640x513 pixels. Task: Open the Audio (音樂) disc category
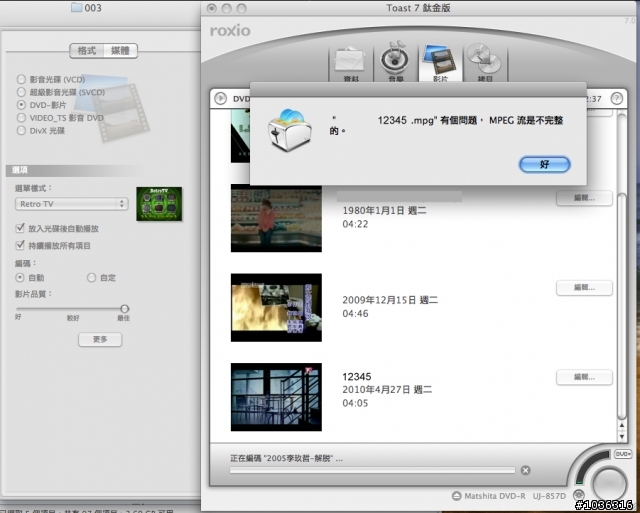[395, 62]
